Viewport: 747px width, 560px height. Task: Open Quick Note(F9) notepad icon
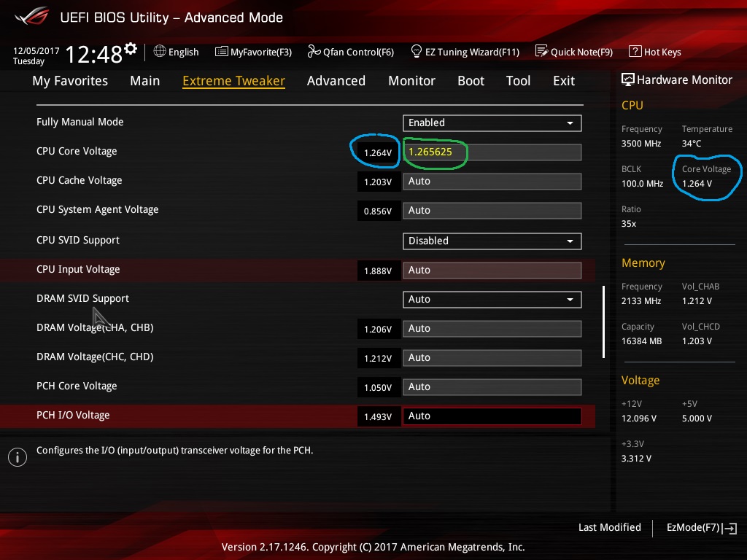point(542,51)
